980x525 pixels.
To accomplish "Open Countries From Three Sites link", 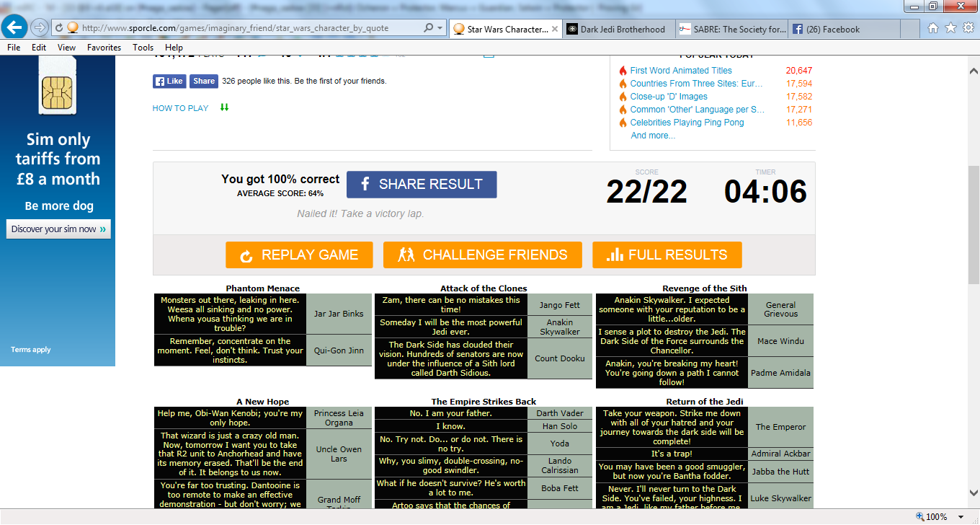I will point(696,84).
